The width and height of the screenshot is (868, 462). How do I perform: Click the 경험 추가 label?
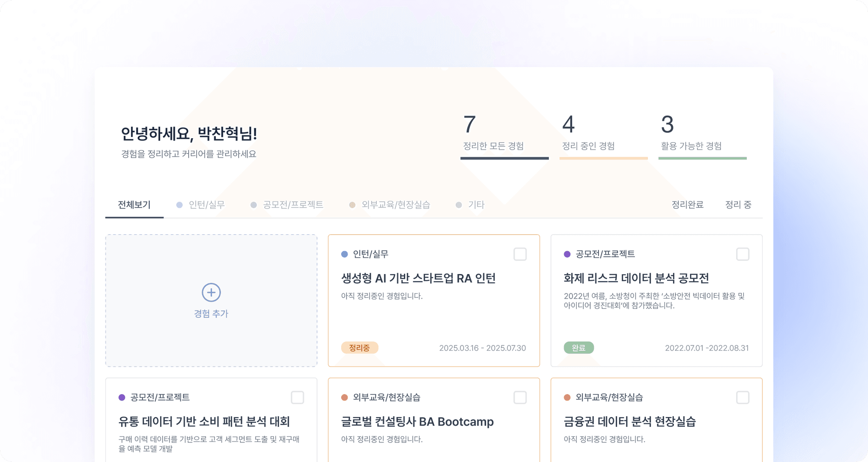tap(211, 314)
